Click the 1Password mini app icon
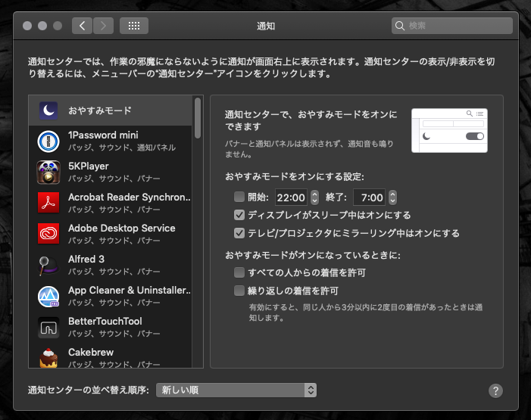Image resolution: width=531 pixels, height=420 pixels. (x=48, y=141)
